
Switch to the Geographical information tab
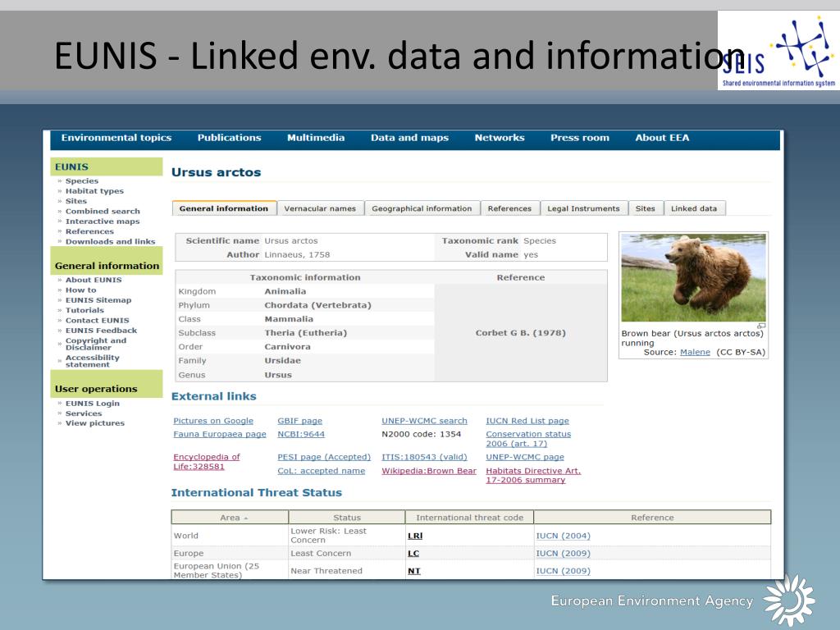(x=422, y=208)
